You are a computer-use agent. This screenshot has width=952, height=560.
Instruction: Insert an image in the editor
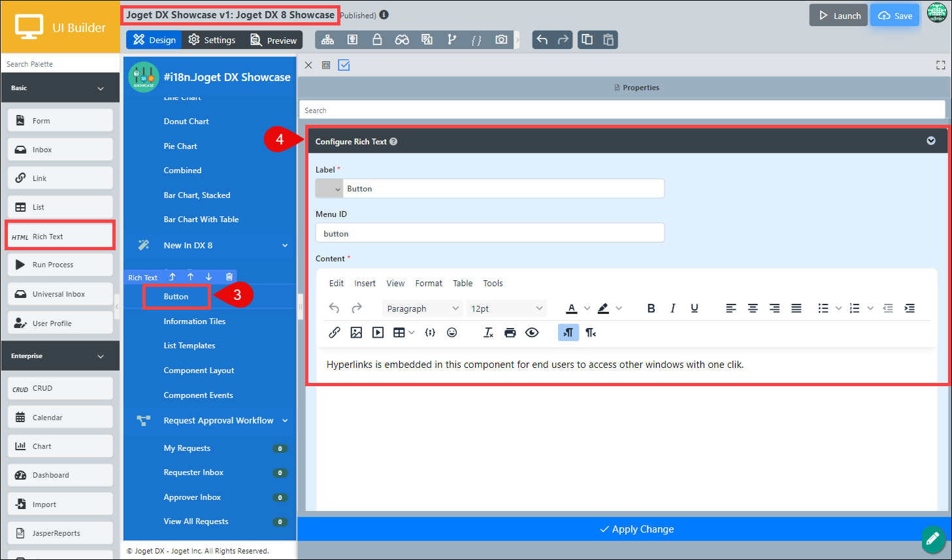pyautogui.click(x=356, y=333)
